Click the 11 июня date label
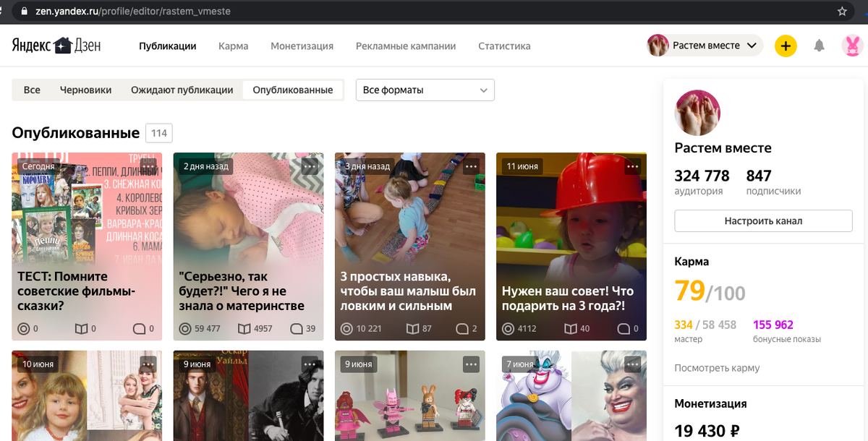The width and height of the screenshot is (868, 441). click(522, 166)
